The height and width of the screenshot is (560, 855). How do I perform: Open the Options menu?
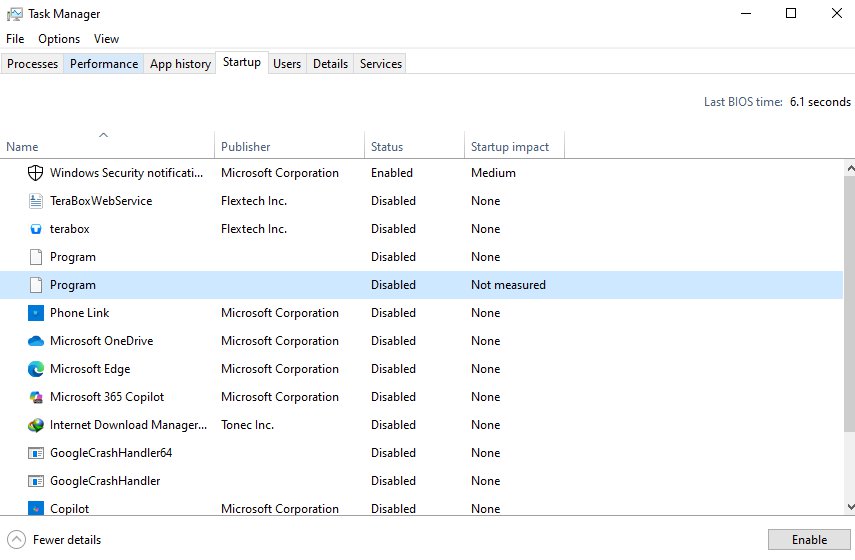pos(59,39)
